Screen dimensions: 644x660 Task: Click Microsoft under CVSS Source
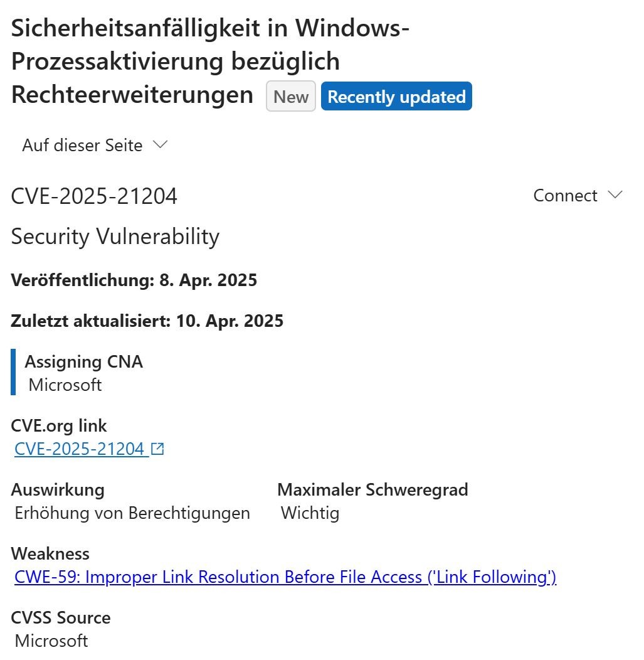click(51, 641)
